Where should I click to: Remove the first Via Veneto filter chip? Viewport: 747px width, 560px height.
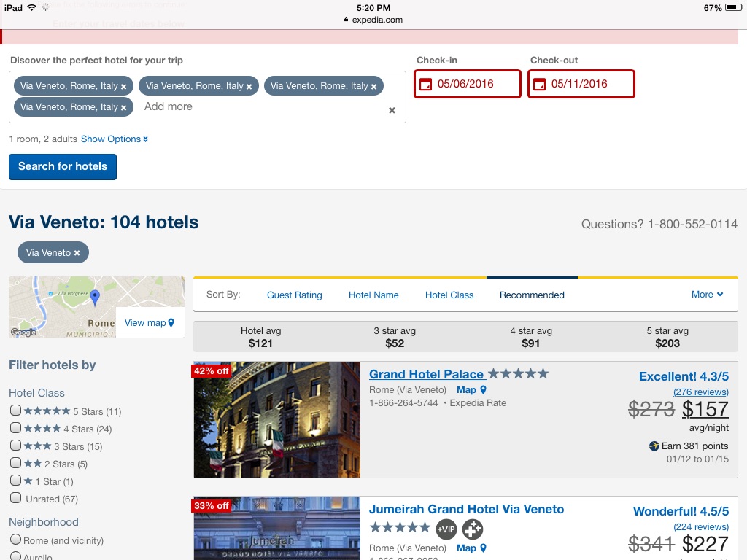[123, 85]
